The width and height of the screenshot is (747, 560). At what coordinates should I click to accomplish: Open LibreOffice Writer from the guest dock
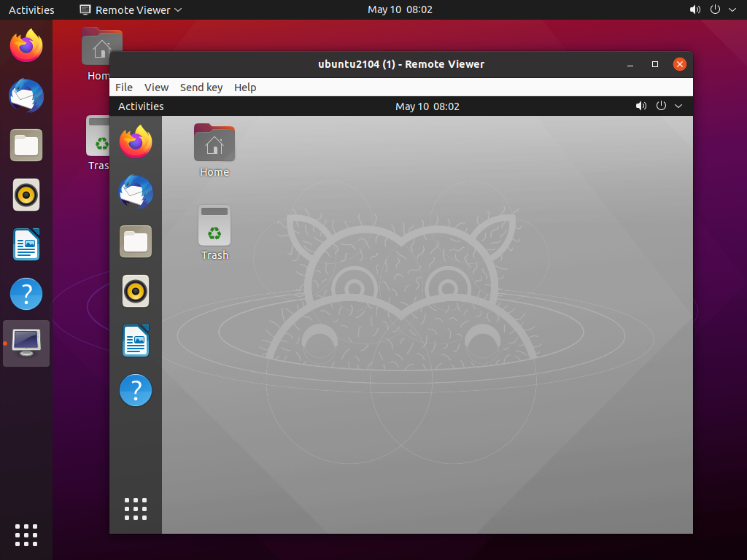click(x=136, y=341)
